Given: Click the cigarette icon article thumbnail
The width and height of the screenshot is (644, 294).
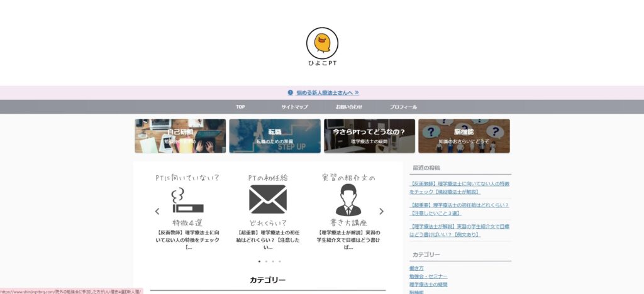Looking at the screenshot, I should tap(187, 200).
